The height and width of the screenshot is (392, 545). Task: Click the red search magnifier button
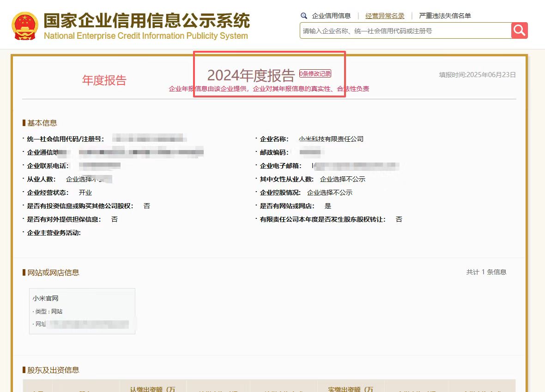point(519,30)
